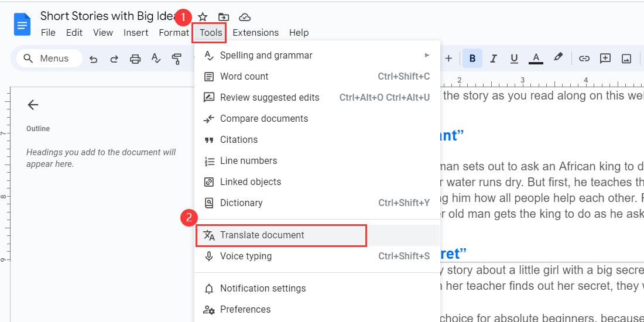Open the Insert menu
This screenshot has height=322, width=644.
click(136, 33)
